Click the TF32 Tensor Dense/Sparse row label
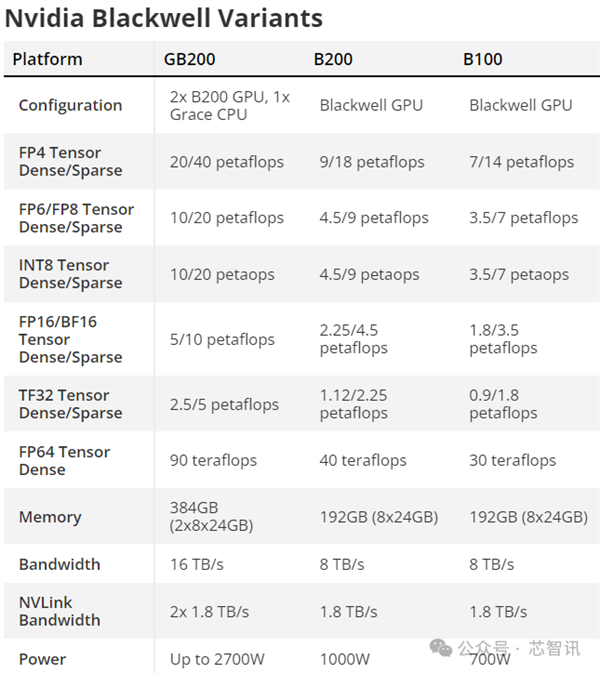 [70, 404]
